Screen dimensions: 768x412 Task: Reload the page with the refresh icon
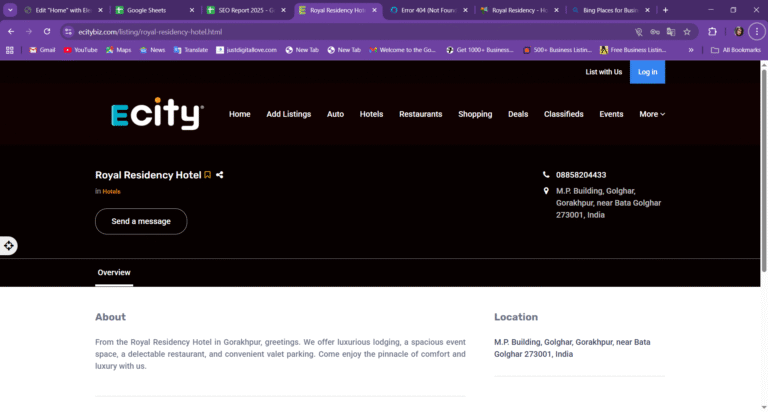click(x=47, y=32)
